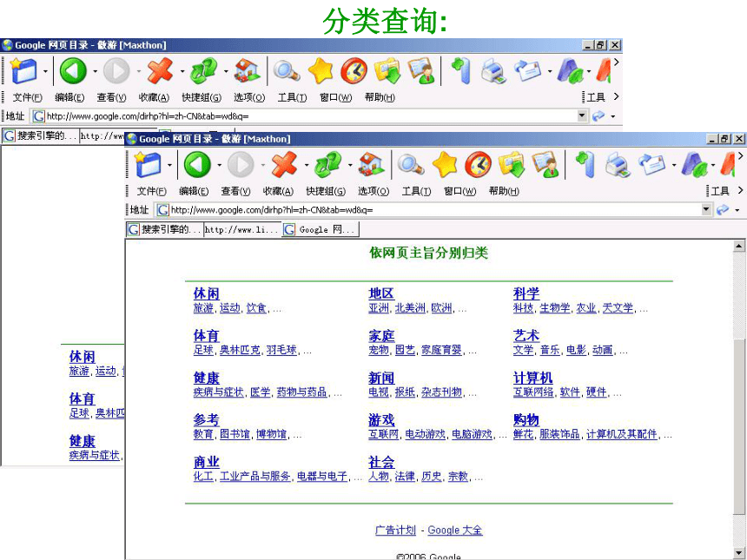The image size is (747, 560).
Task: Follow the 天文学 subcategory link
Action: coord(618,308)
